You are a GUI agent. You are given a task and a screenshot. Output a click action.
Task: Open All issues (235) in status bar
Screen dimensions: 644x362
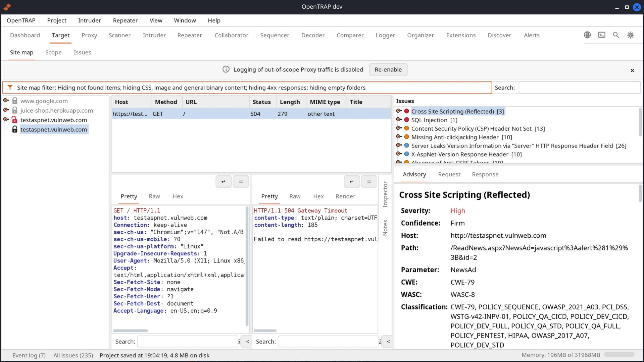point(73,355)
